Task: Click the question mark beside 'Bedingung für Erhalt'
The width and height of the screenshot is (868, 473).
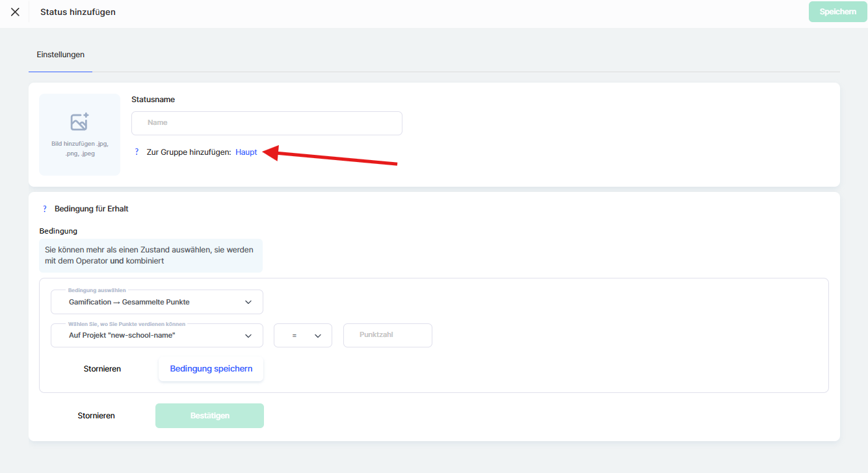Action: [45, 209]
